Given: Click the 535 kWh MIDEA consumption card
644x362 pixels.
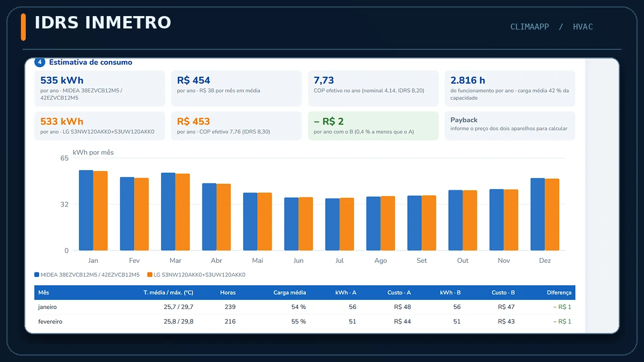Looking at the screenshot, I should pyautogui.click(x=100, y=88).
